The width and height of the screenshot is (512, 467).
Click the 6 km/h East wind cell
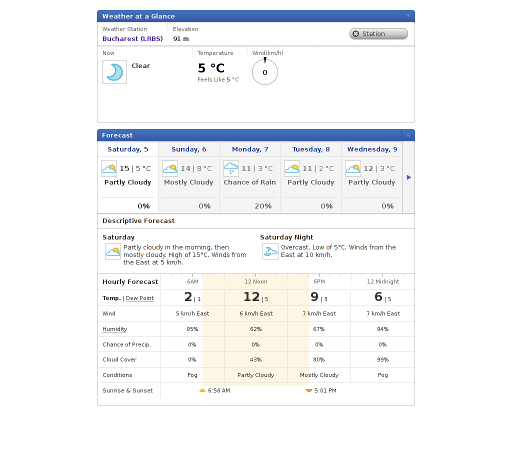(x=256, y=314)
